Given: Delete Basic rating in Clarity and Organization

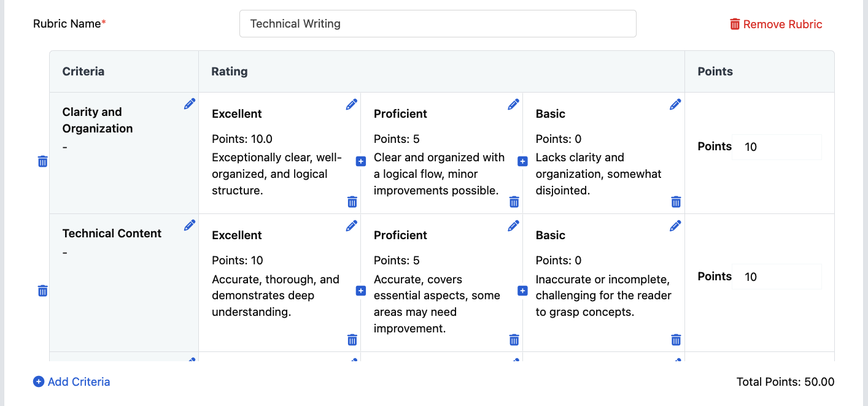Looking at the screenshot, I should coord(676,201).
